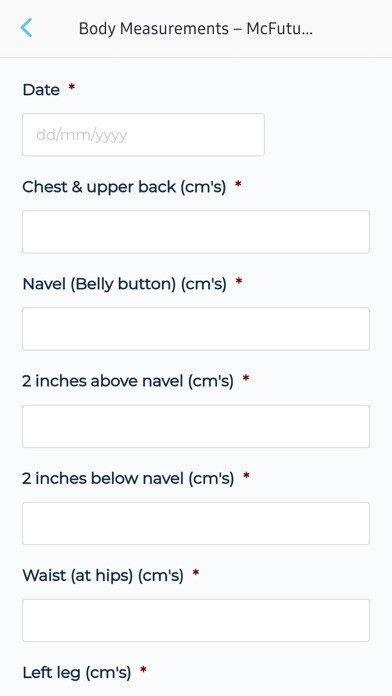Select the Navel (Belly button) input box
This screenshot has width=392, height=696.
[x=196, y=329]
